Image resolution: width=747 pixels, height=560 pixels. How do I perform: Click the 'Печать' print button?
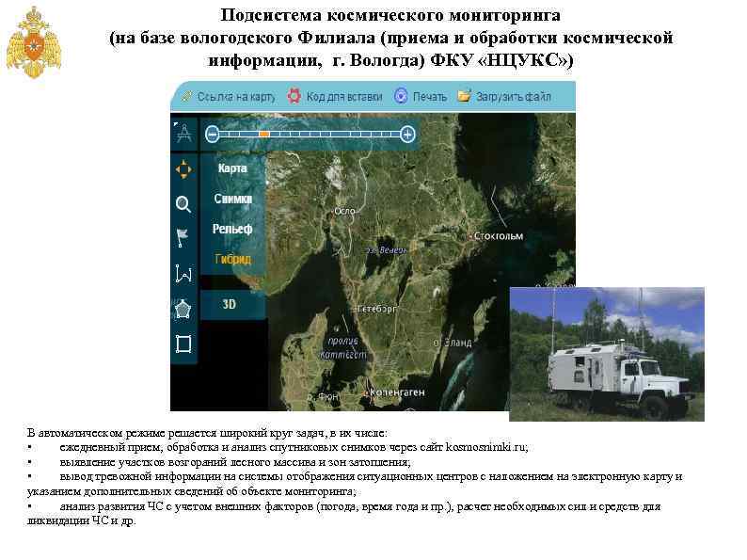click(429, 97)
